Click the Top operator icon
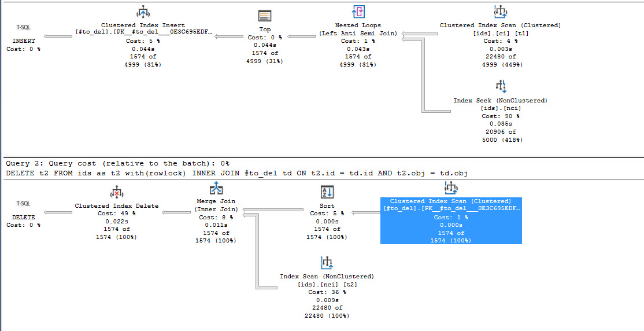The image size is (644, 331). [265, 16]
